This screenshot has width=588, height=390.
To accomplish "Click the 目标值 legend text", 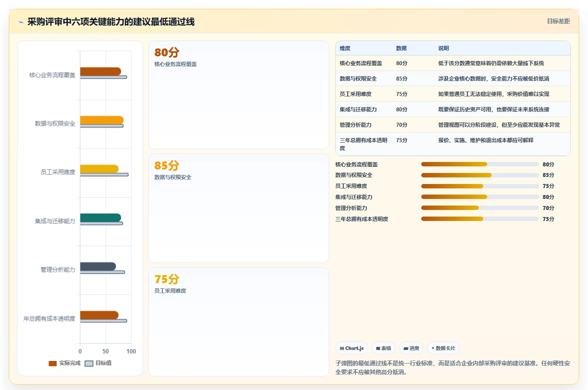I will [103, 364].
